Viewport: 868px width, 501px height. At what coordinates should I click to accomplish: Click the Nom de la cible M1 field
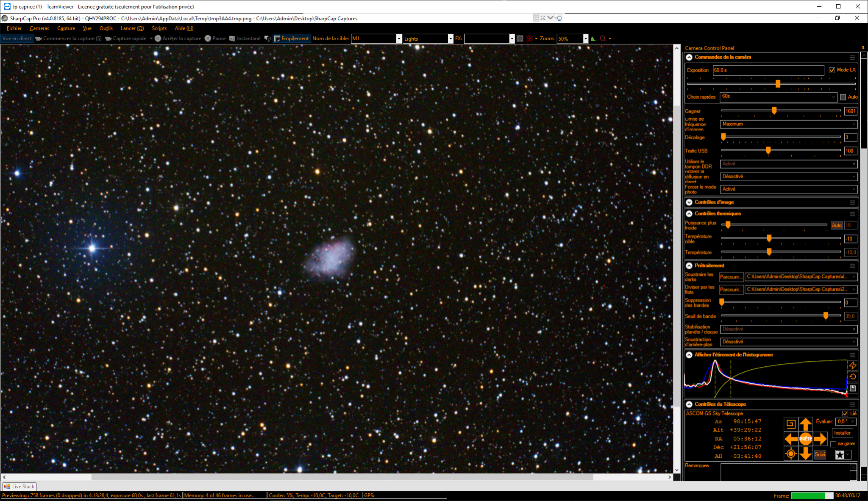tap(374, 39)
